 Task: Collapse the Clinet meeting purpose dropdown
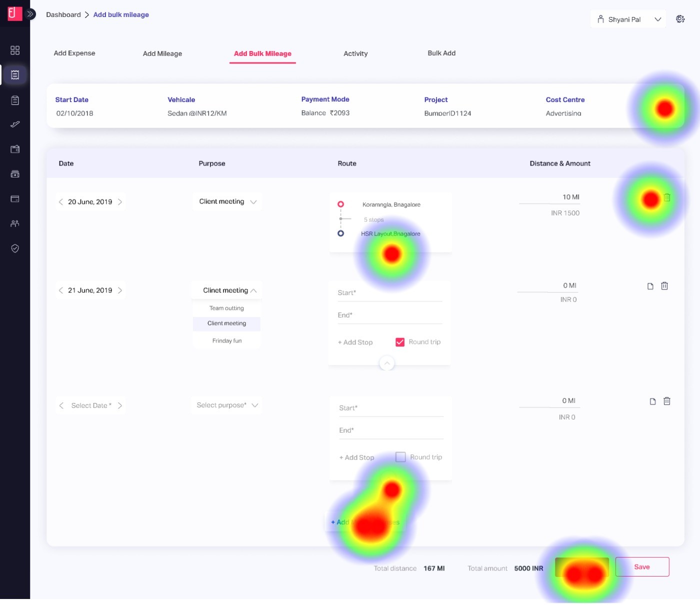227,290
